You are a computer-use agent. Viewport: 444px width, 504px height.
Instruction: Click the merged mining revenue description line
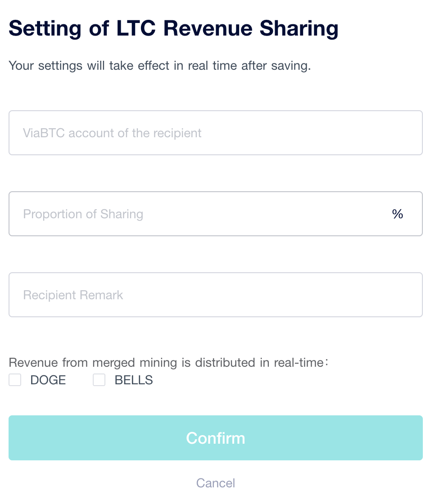tap(168, 363)
